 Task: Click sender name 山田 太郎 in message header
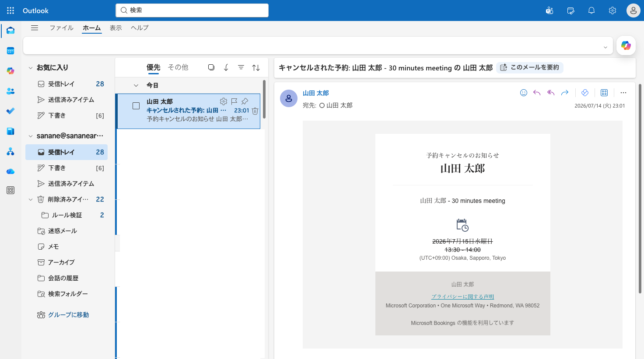(x=316, y=93)
